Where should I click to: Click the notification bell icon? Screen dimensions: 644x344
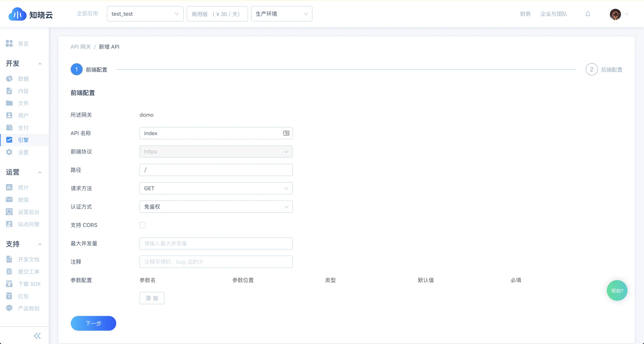point(588,14)
